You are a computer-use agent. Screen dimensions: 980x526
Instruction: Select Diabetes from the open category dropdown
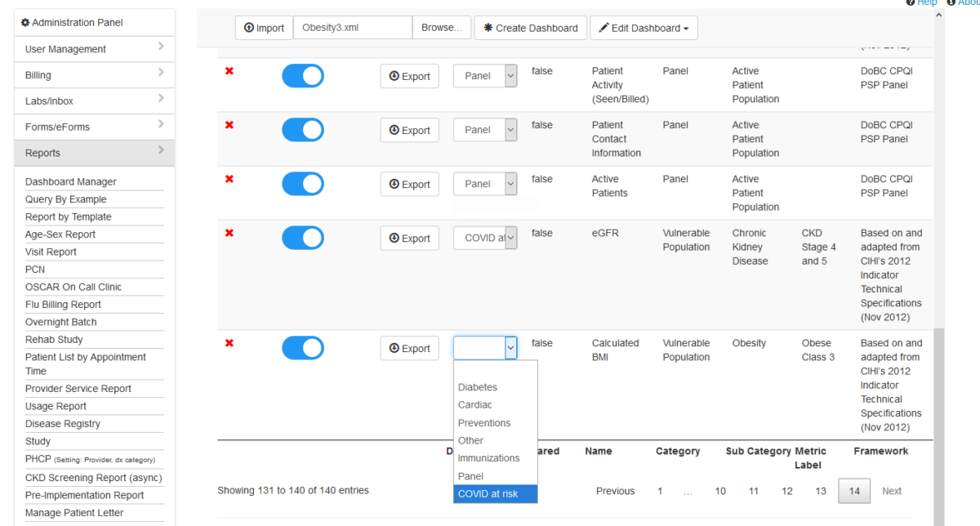pos(477,386)
